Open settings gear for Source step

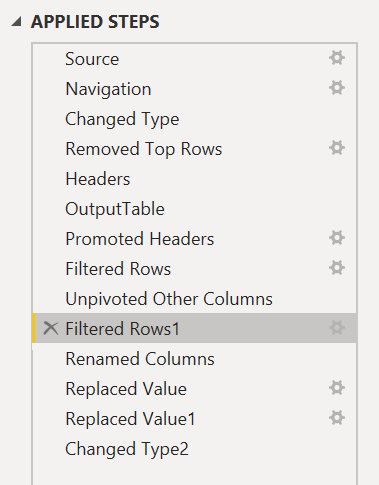pos(337,58)
